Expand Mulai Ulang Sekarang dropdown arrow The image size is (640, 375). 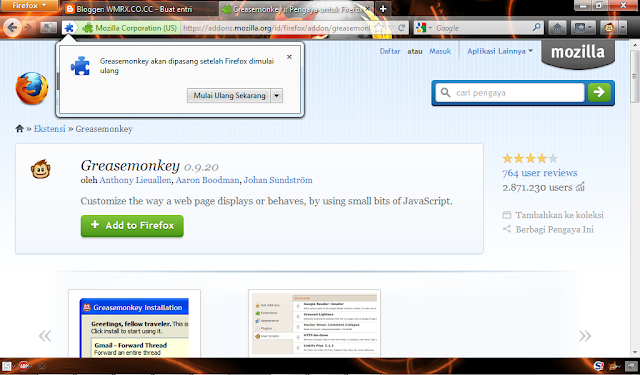coord(276,95)
